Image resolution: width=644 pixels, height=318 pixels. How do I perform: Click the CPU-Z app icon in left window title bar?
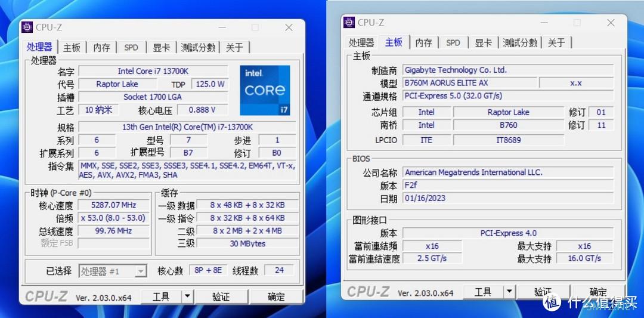[x=27, y=27]
